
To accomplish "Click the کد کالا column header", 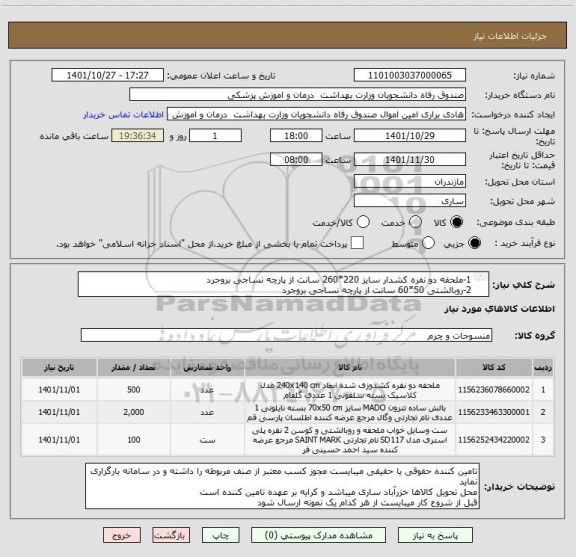I will (x=494, y=367).
